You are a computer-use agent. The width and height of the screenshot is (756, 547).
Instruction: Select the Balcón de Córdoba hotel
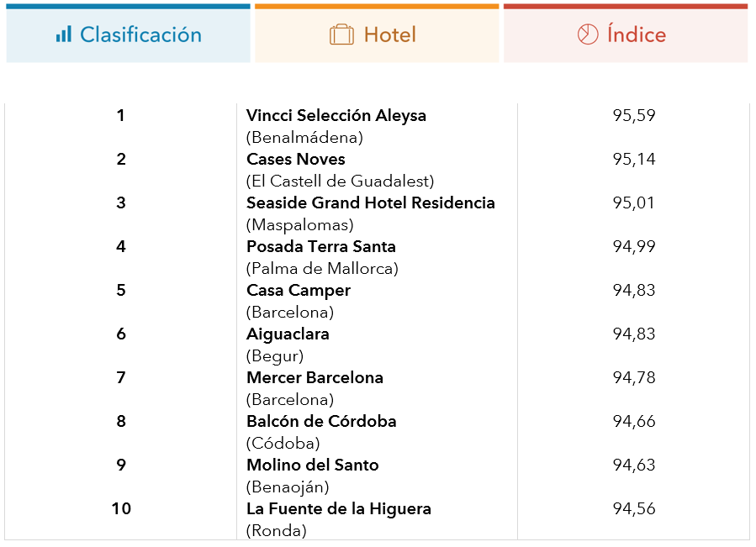pos(321,421)
